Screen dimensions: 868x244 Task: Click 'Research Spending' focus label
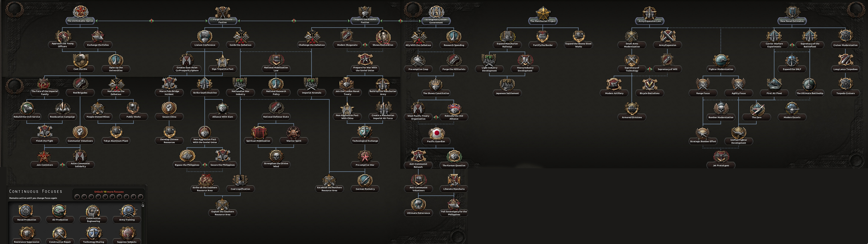pos(454,45)
